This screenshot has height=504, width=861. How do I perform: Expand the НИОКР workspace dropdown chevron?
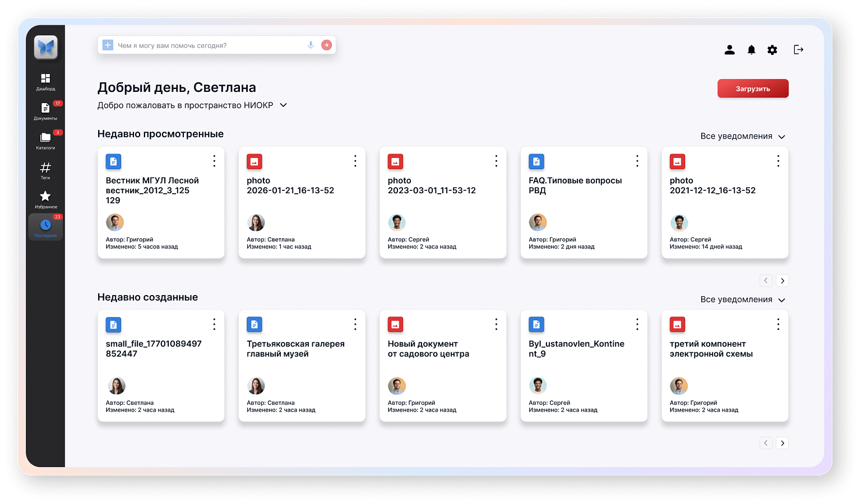point(284,105)
